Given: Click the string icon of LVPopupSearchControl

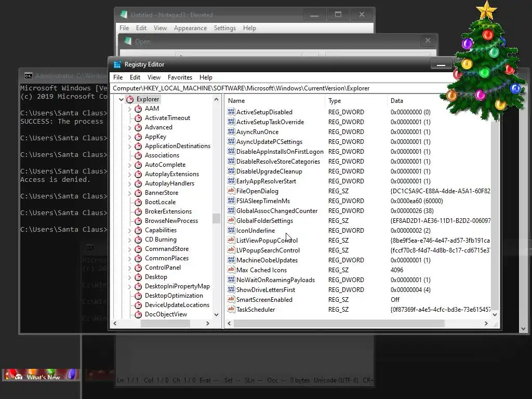Looking at the screenshot, I should pos(231,250).
